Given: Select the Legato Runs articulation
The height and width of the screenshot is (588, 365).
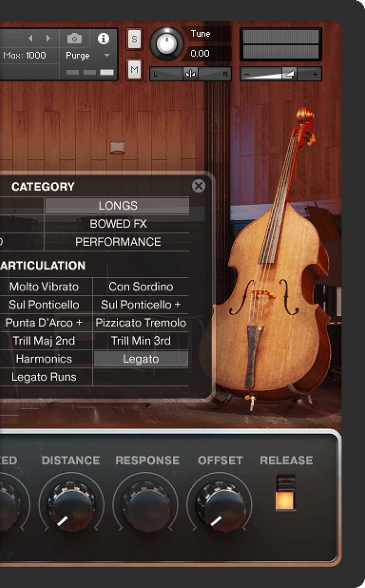Looking at the screenshot, I should pyautogui.click(x=44, y=377).
